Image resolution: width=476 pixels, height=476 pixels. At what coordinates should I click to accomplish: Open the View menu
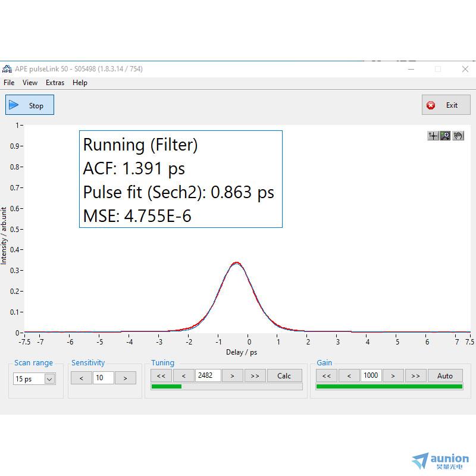pos(30,83)
